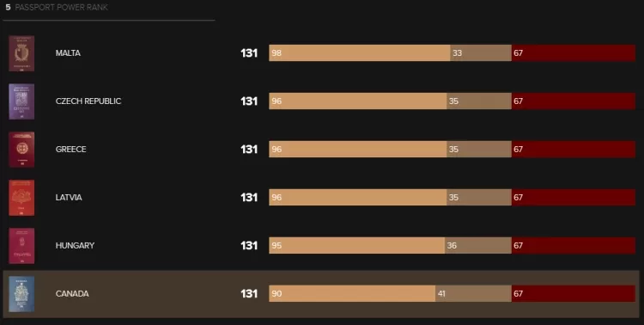Screen dimensions: 644x325
Task: Select Hungary's visa-on-arrival segment showing 36
Action: (478, 246)
